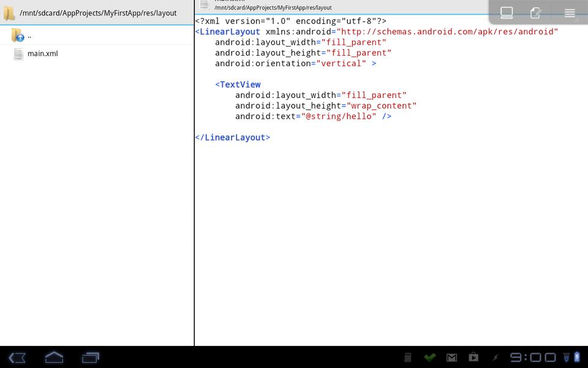The image size is (588, 368).
Task: Tap the folder icon beside the layout path
Action: 9,13
